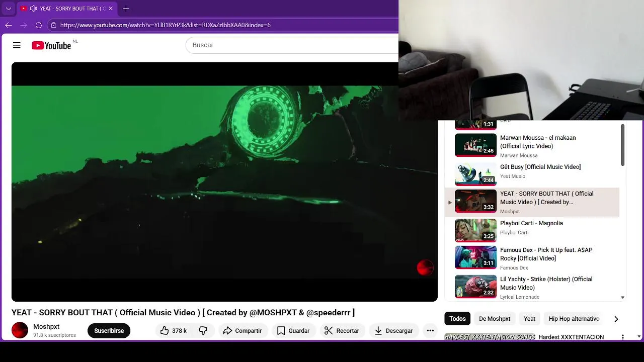The width and height of the screenshot is (644, 362).
Task: Select the Yeat filter chip
Action: 529,318
